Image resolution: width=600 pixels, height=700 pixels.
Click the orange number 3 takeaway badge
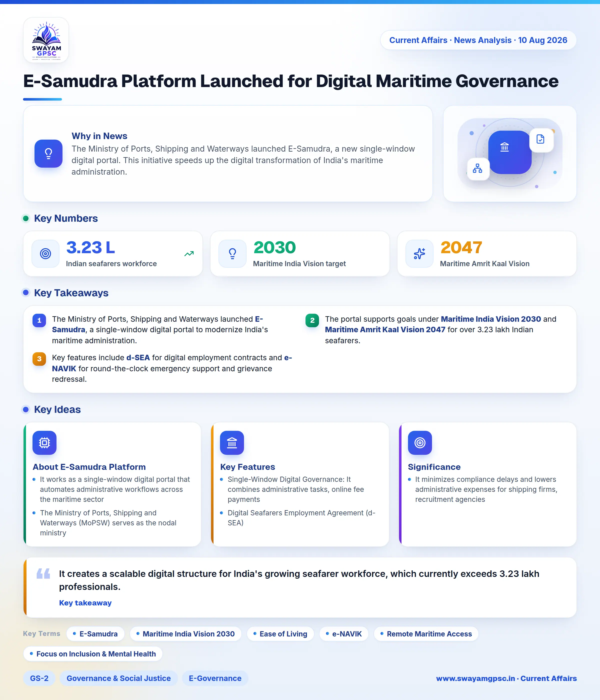[x=39, y=359]
